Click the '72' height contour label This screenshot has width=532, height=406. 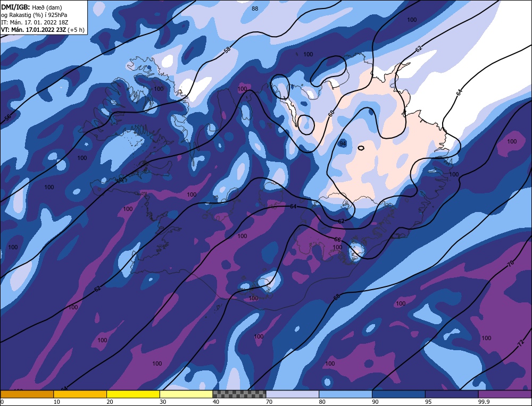tap(521, 344)
